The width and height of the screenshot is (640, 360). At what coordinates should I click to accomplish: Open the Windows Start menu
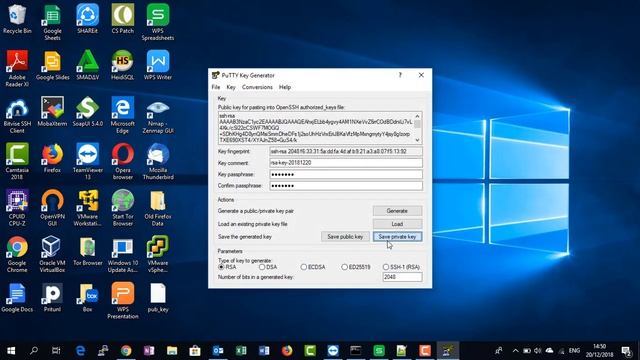coord(11,351)
